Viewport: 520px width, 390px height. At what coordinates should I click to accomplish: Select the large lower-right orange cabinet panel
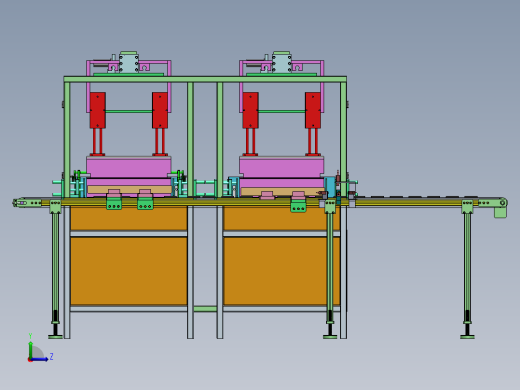coord(281,271)
